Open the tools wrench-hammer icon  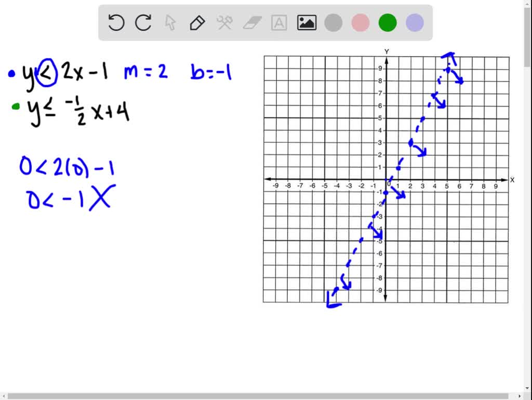(x=224, y=23)
